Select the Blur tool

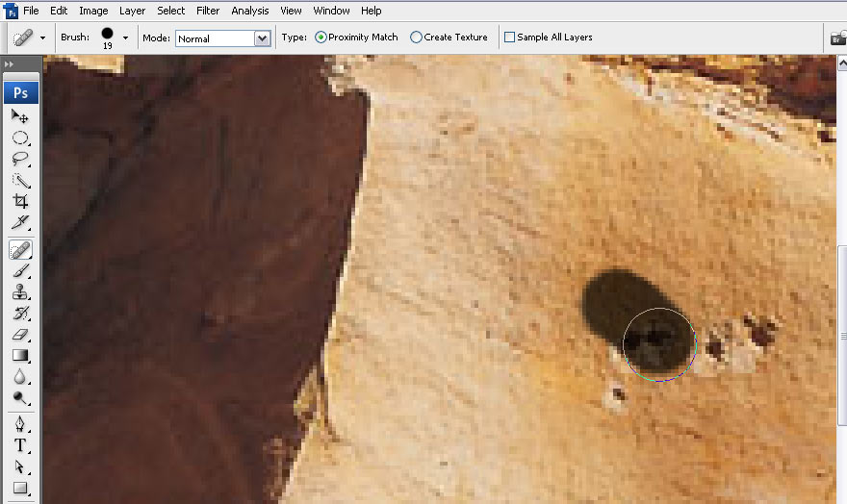20,376
